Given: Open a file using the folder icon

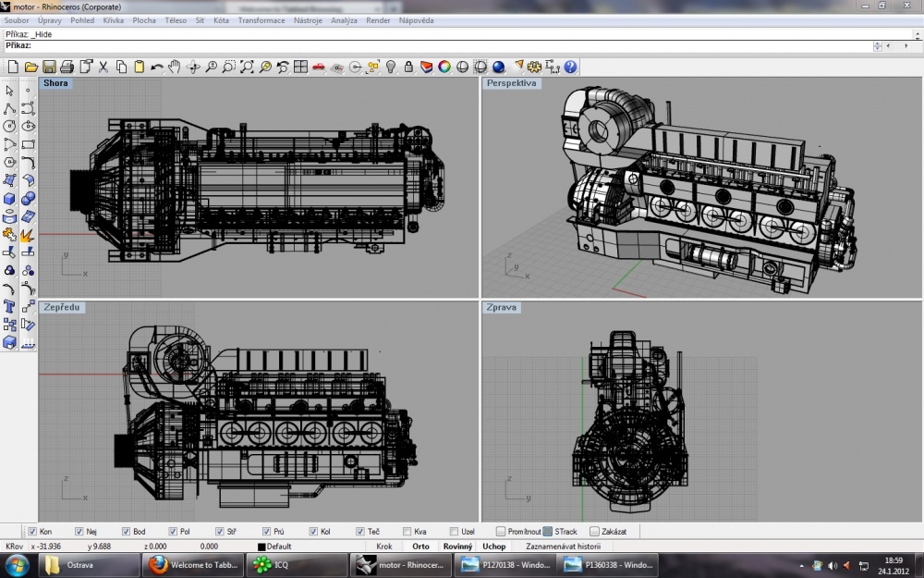Looking at the screenshot, I should (x=31, y=67).
